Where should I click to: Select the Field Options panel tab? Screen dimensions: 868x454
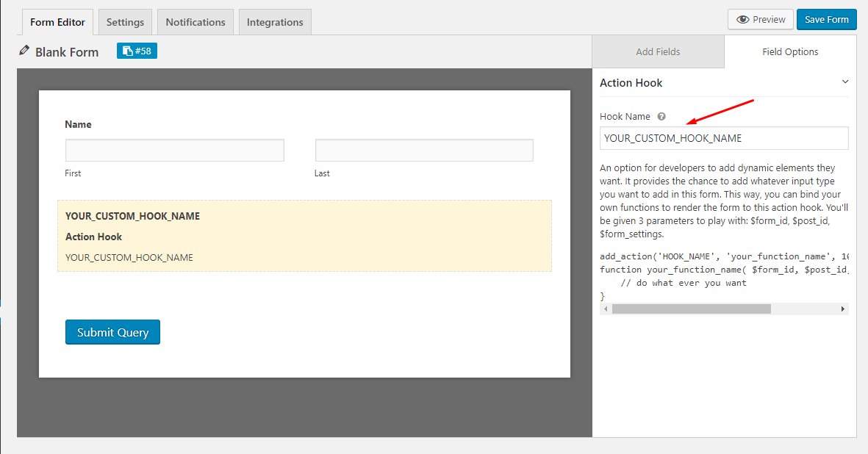pos(790,51)
